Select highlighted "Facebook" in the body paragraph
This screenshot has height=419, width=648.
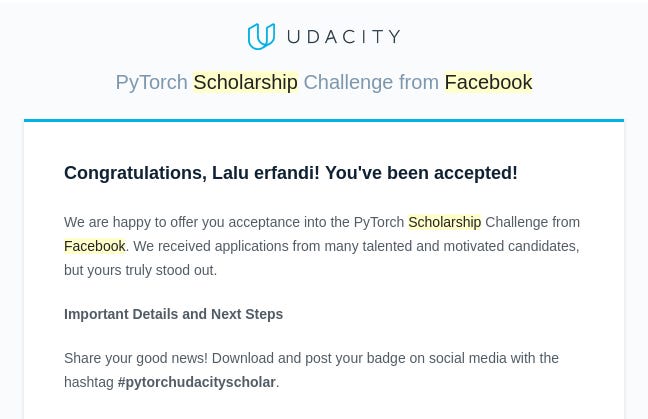click(x=95, y=246)
